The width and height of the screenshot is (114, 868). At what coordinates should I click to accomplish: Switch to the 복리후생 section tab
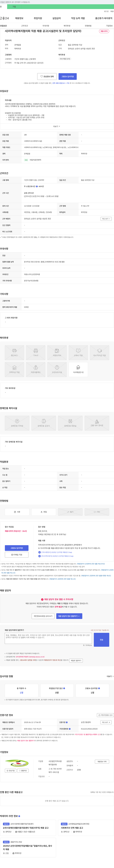coord(67,26)
